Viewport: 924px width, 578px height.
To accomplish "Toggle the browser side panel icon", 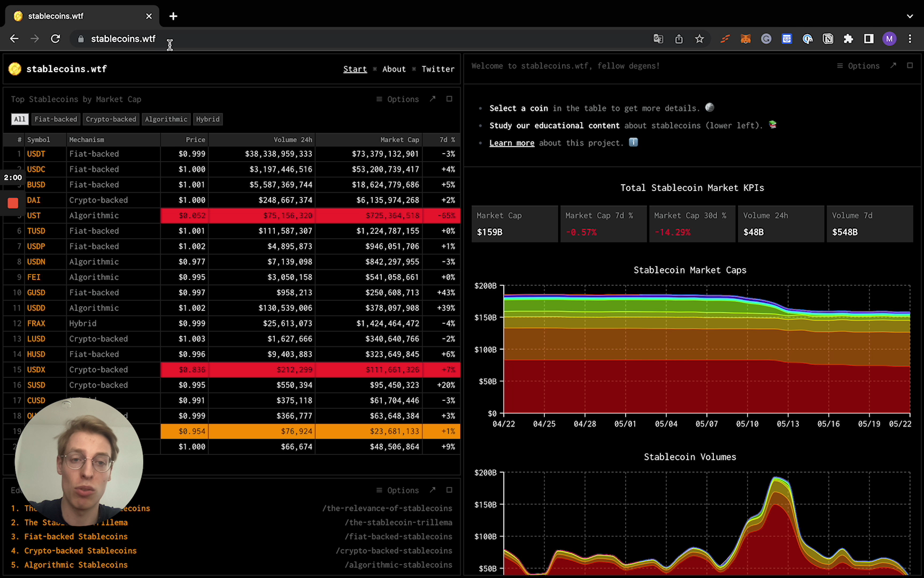I will (x=869, y=39).
